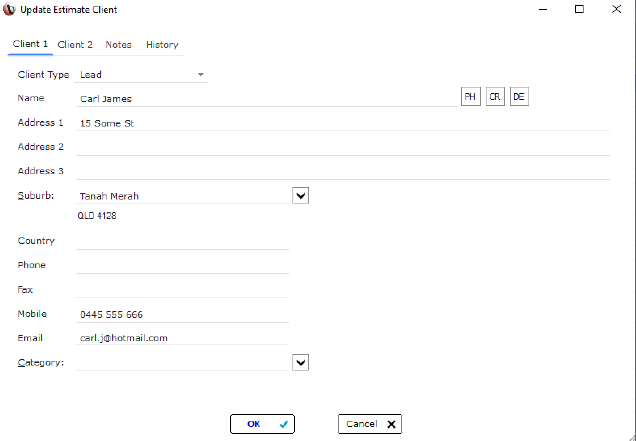The image size is (636, 441).
Task: Switch to the Client 2 tab
Action: tap(75, 44)
